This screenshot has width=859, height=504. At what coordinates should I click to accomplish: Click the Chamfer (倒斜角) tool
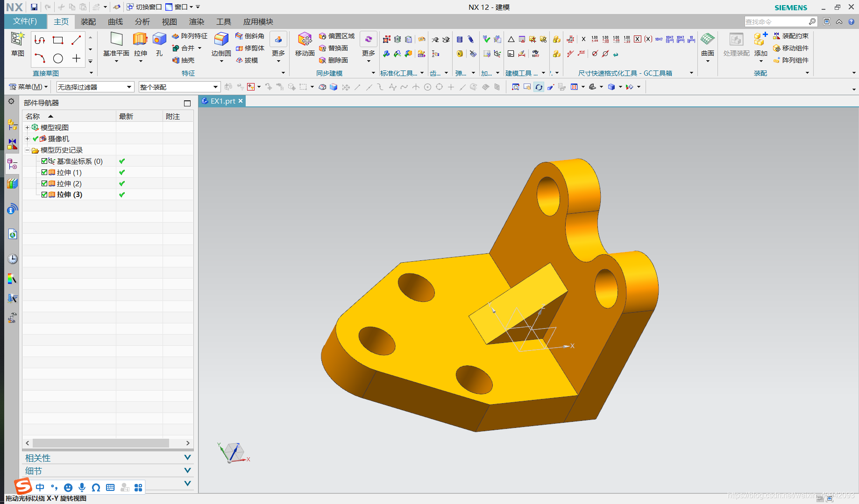pos(250,36)
